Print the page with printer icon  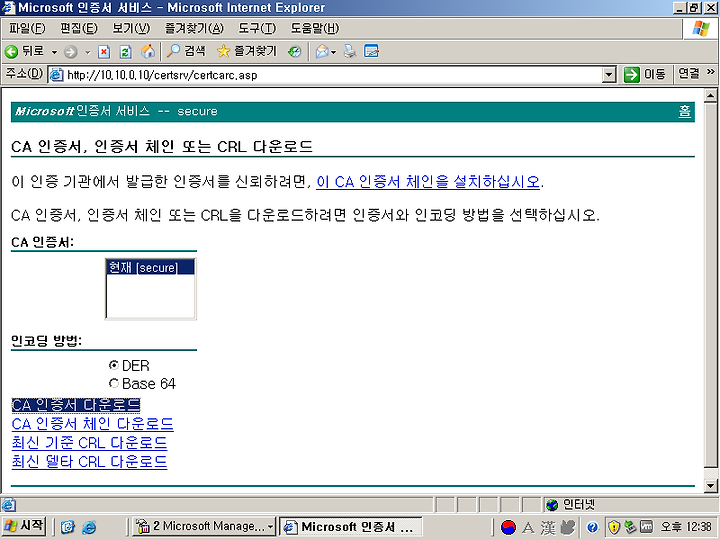pos(350,52)
